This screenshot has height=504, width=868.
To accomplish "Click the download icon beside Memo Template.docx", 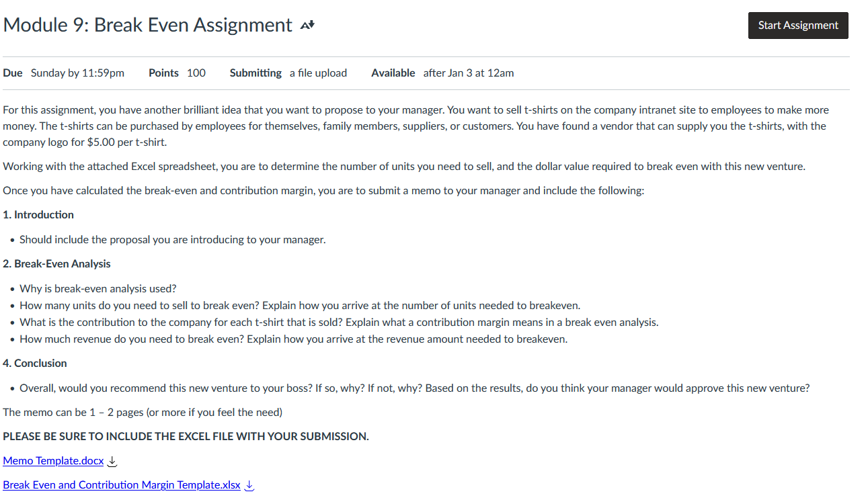I will [x=113, y=461].
